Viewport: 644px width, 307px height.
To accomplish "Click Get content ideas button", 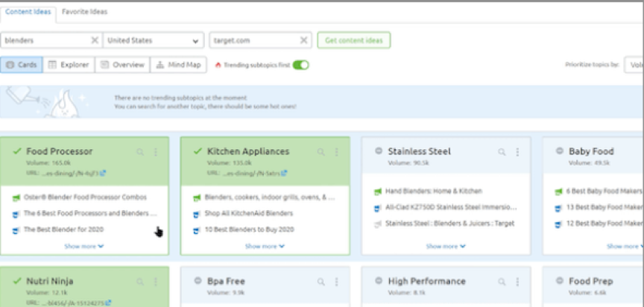I will pos(353,40).
